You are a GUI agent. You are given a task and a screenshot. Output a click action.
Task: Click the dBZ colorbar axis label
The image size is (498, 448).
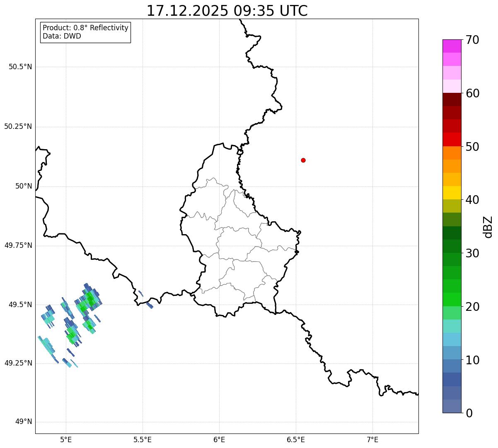click(x=488, y=227)
